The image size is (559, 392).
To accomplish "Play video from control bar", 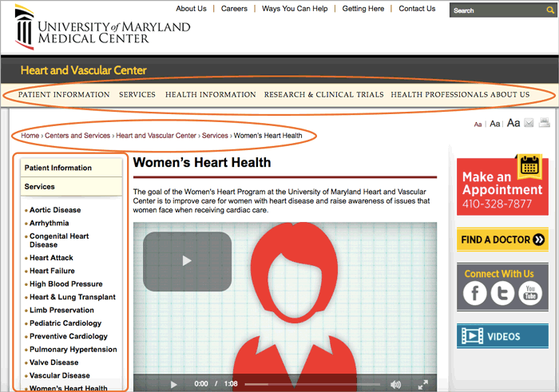I will 173,384.
